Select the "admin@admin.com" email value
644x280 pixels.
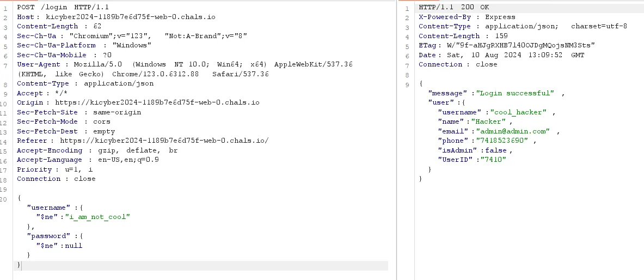click(x=513, y=131)
